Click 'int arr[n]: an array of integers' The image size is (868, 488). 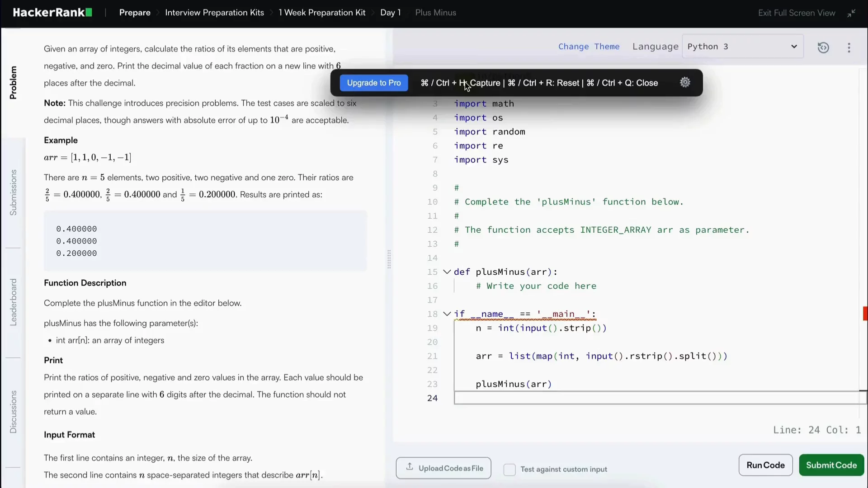coord(110,340)
